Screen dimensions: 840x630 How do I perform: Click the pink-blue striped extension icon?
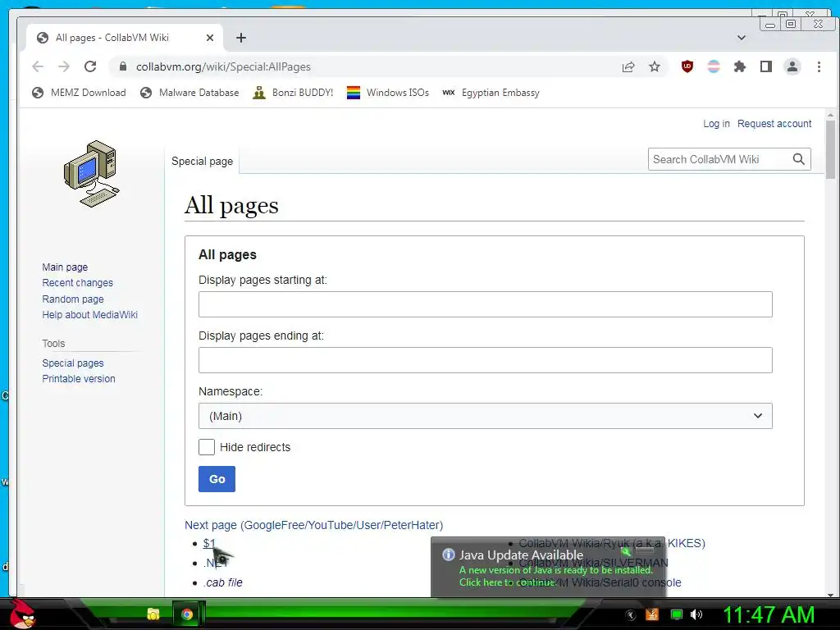coord(714,66)
